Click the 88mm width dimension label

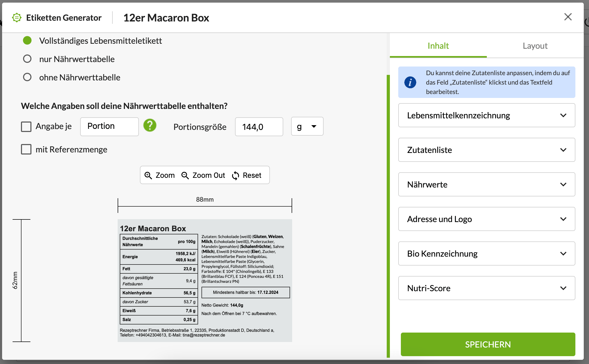205,200
